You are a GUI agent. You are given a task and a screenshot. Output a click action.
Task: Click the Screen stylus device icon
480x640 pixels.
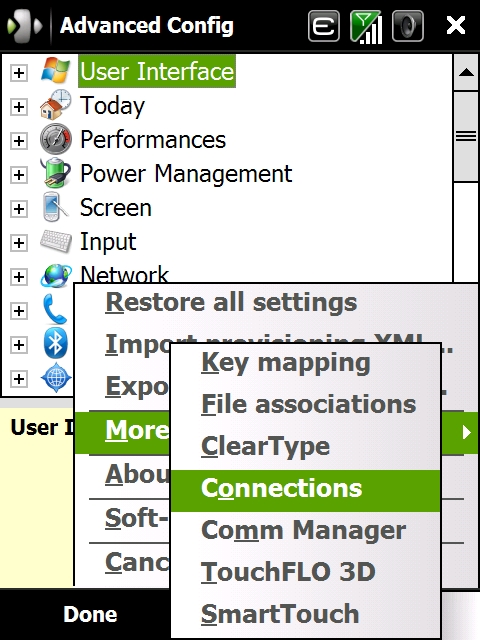pyautogui.click(x=56, y=207)
